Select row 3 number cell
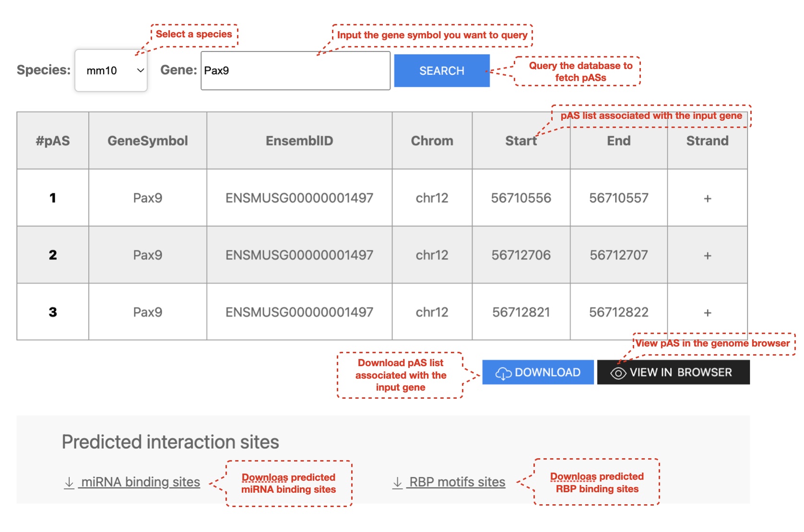The image size is (804, 532). (53, 312)
